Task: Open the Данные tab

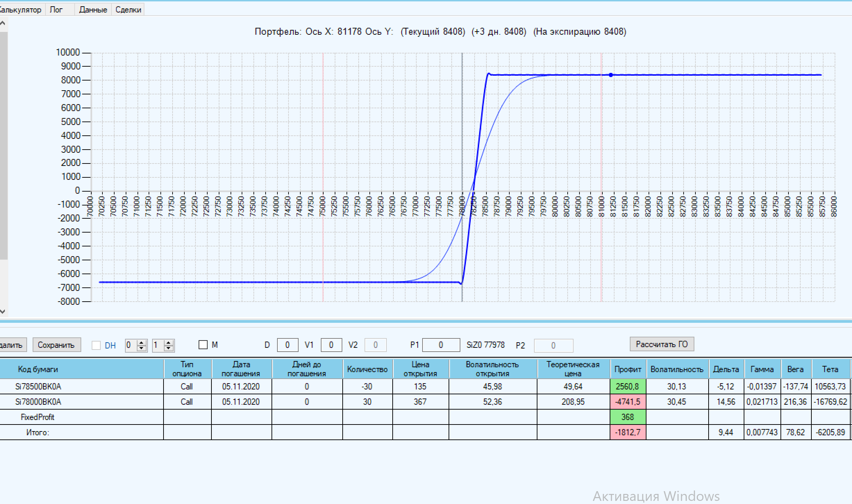Action: coord(93,10)
